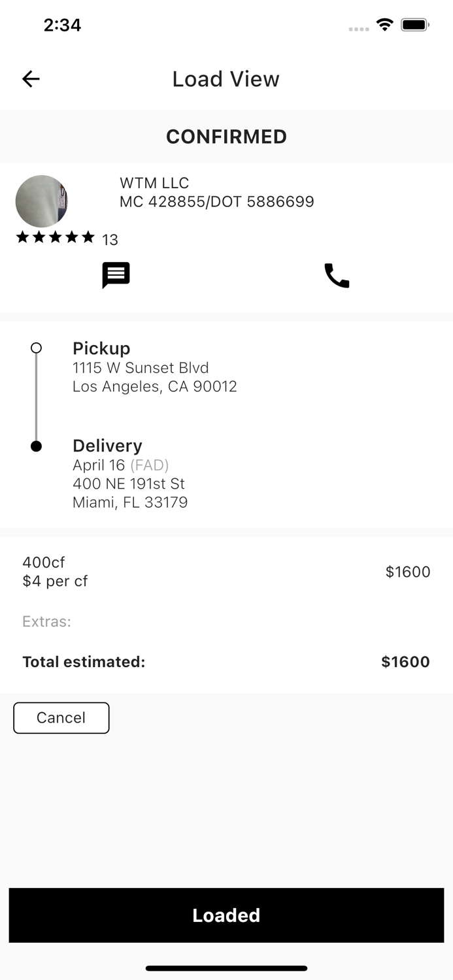Tap the Wi-Fi icon in the status bar
Screen dimensions: 453x980
385,24
